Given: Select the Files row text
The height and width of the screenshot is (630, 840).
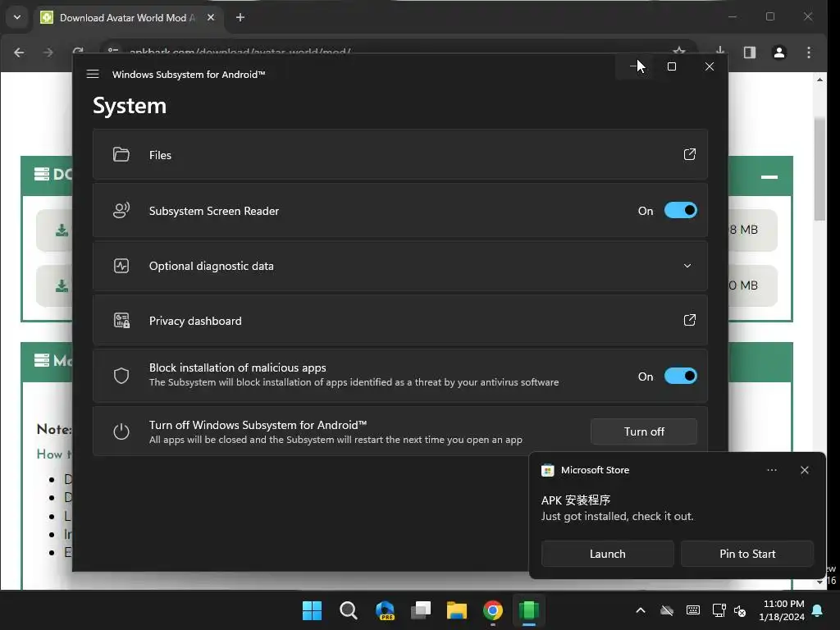Looking at the screenshot, I should [x=160, y=155].
